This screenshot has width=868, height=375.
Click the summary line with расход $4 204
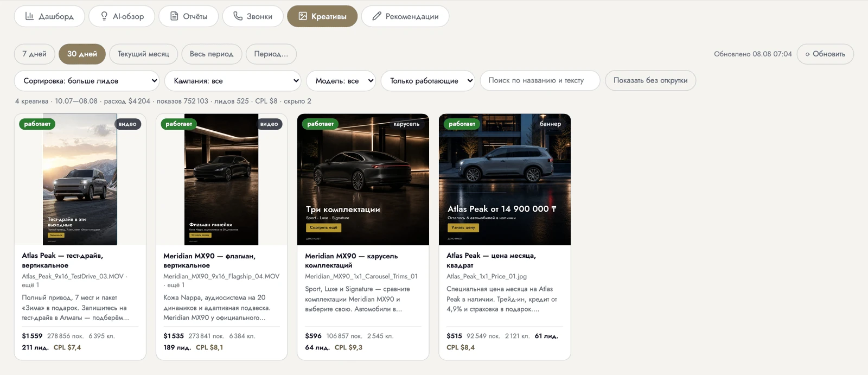163,101
